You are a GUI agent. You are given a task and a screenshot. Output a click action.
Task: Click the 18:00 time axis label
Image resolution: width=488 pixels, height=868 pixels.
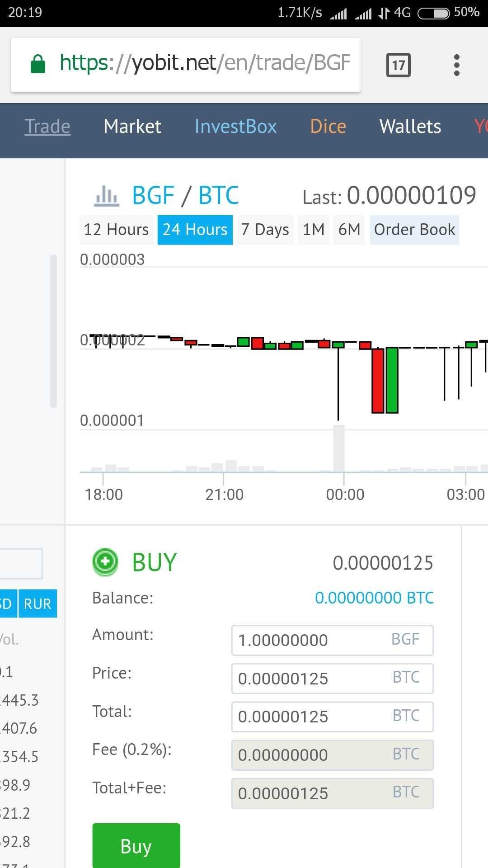(x=103, y=494)
